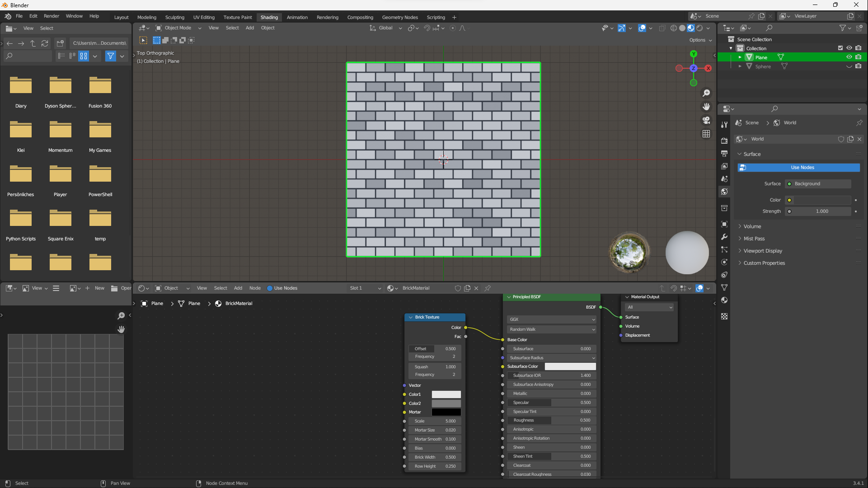Toggle Show Overlays in the viewport header

[x=642, y=28]
